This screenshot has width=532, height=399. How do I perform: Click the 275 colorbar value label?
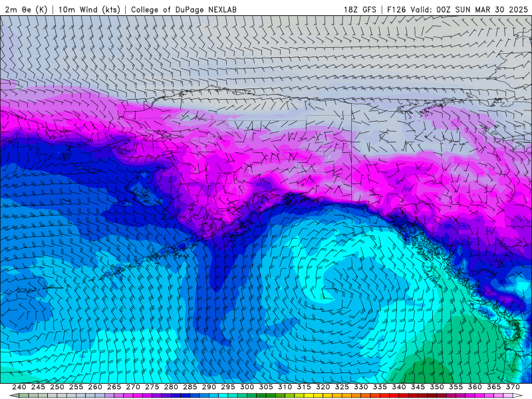tap(152, 387)
